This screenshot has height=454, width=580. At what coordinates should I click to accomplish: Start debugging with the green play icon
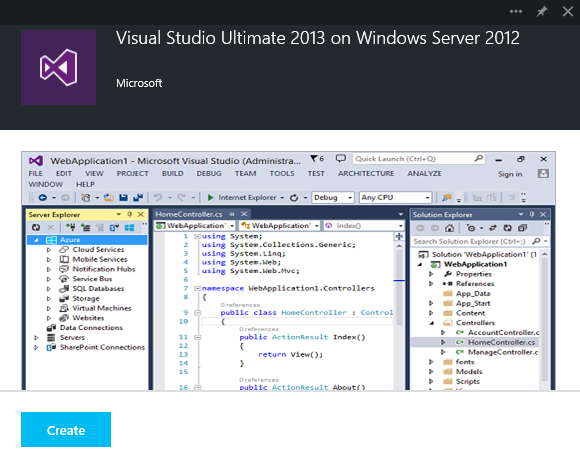pos(210,198)
